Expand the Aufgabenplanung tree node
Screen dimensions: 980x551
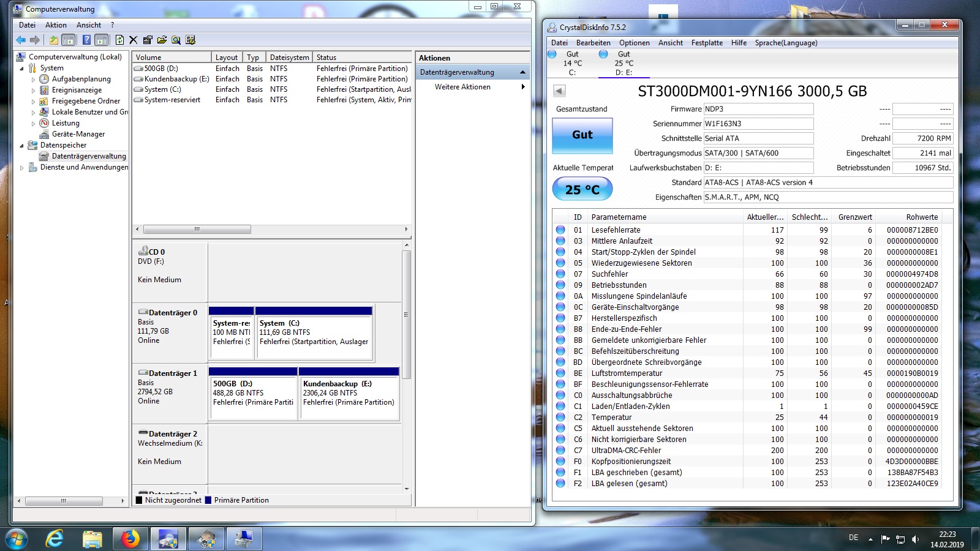pos(33,79)
